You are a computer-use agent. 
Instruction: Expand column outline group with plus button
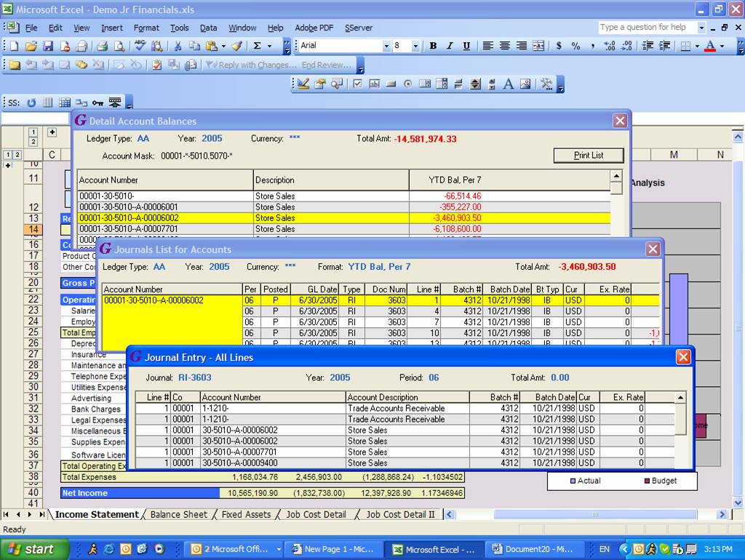pos(52,132)
